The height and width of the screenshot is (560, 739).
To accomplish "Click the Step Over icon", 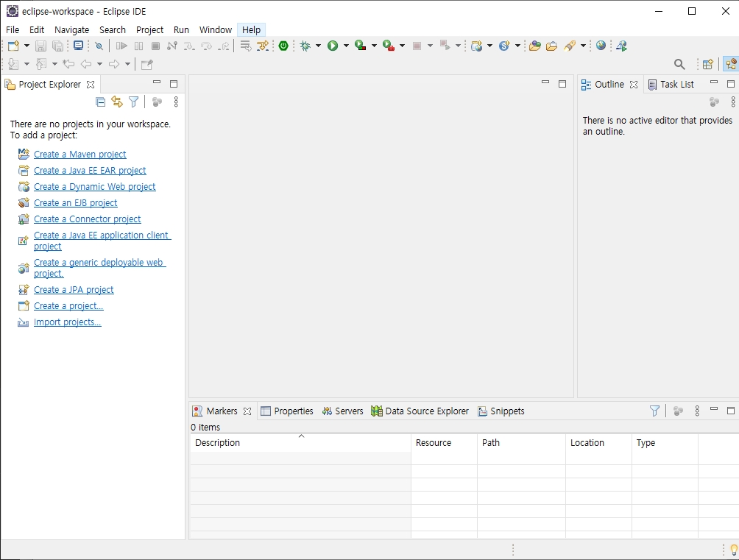I will (206, 46).
